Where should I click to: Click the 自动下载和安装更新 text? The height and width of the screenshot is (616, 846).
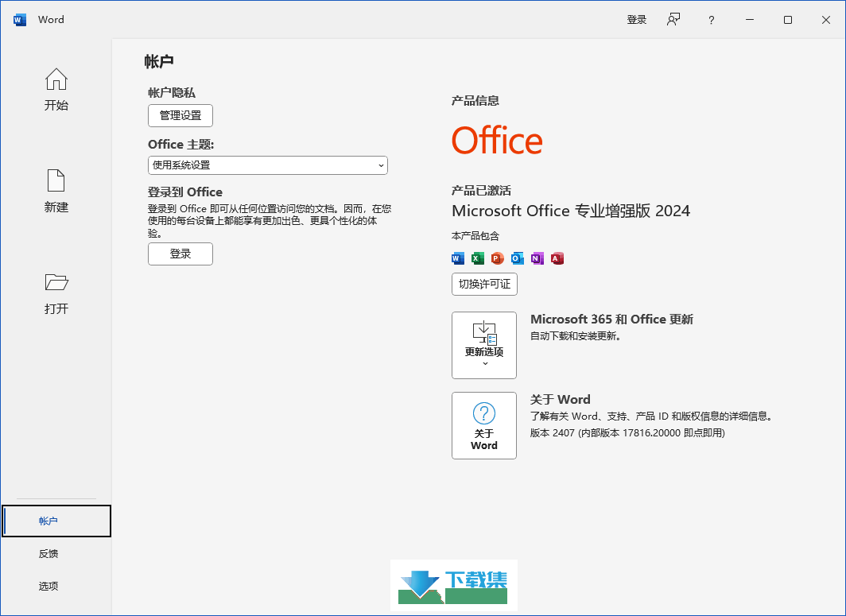[576, 336]
